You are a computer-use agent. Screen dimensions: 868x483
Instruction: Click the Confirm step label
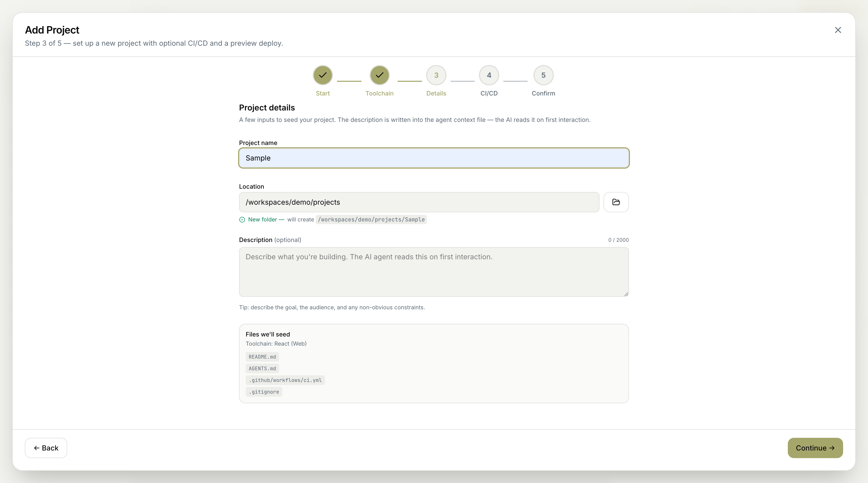543,93
